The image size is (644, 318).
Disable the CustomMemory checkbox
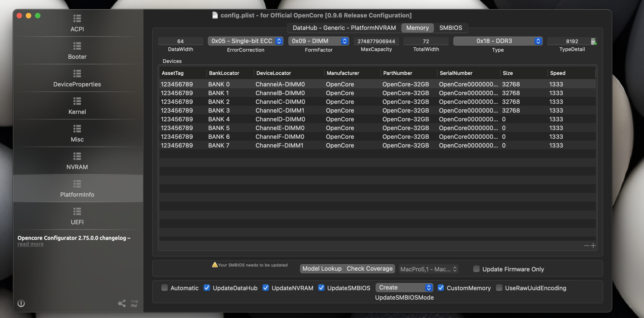[x=441, y=288]
